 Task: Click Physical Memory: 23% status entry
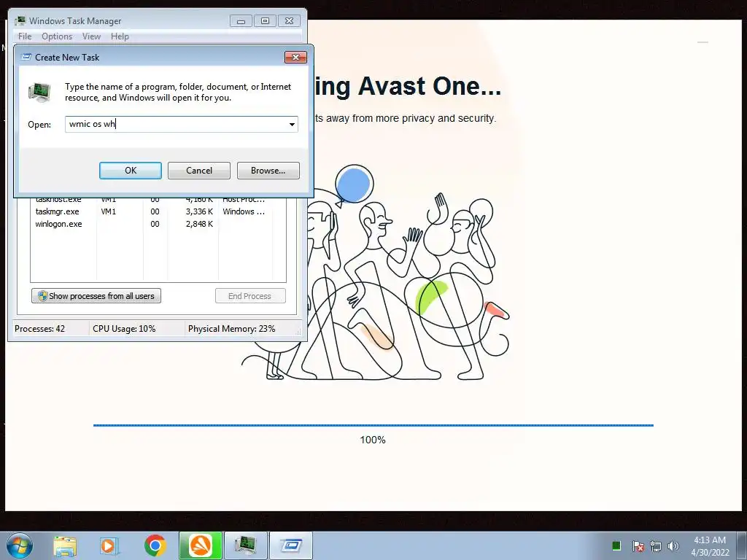[231, 329]
